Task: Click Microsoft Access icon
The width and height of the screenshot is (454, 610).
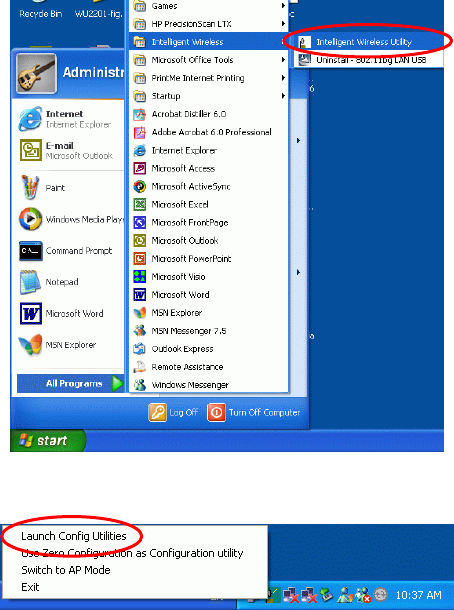Action: click(139, 168)
